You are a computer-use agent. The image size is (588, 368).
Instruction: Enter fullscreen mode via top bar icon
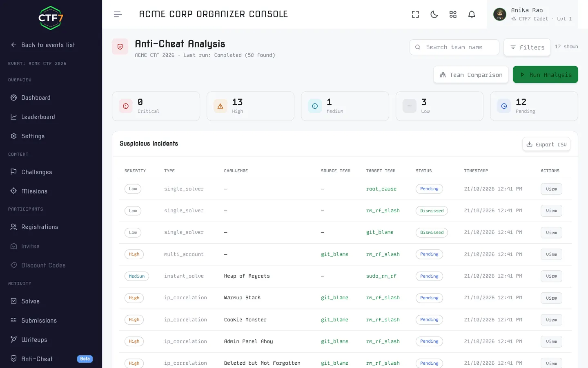[x=415, y=14]
